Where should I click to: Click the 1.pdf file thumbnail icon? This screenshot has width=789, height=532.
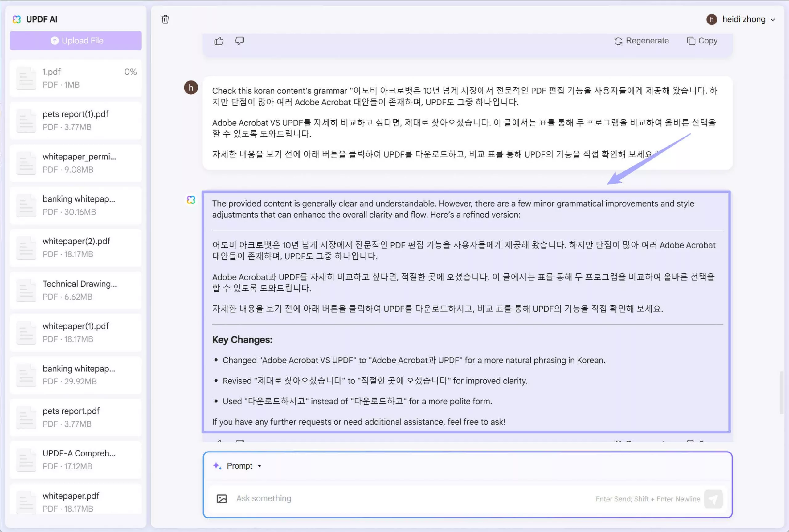pyautogui.click(x=26, y=78)
